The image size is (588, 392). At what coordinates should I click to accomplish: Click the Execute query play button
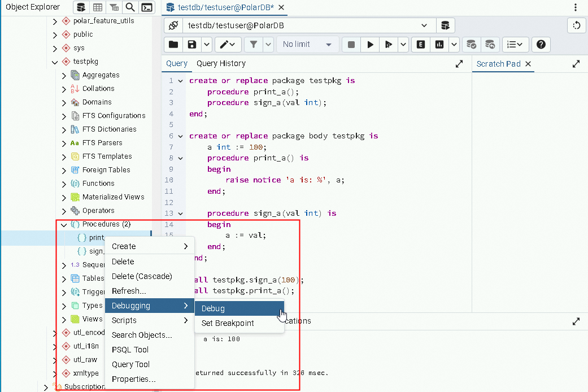370,45
